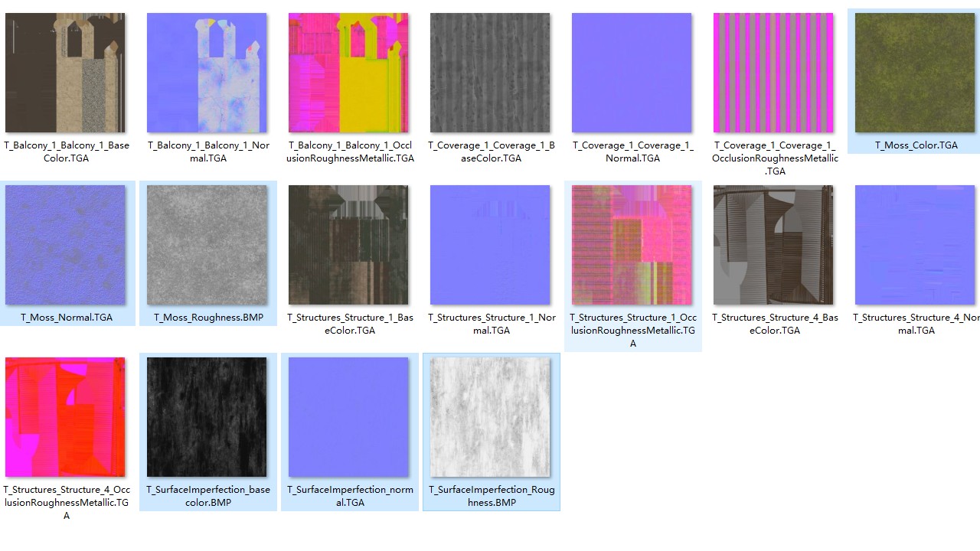Click the file name T_Balcony_1_Balcony_1_Normal.TGA

pos(208,152)
